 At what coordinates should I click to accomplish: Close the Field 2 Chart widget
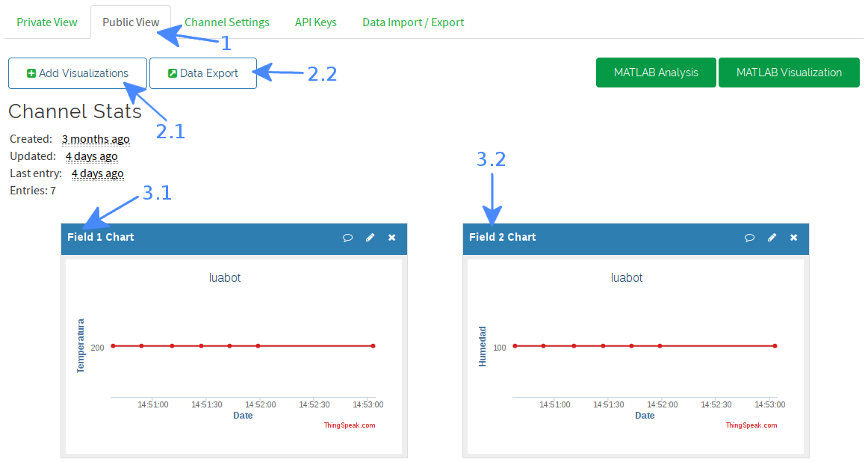[794, 238]
